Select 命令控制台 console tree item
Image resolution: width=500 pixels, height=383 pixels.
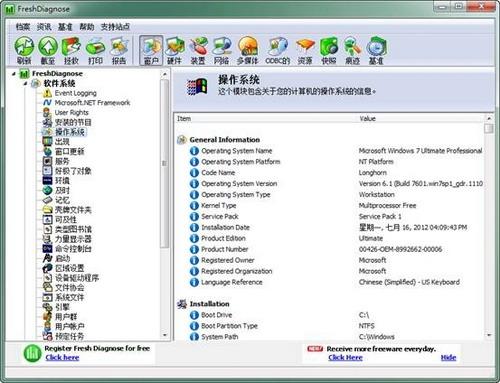(x=73, y=249)
